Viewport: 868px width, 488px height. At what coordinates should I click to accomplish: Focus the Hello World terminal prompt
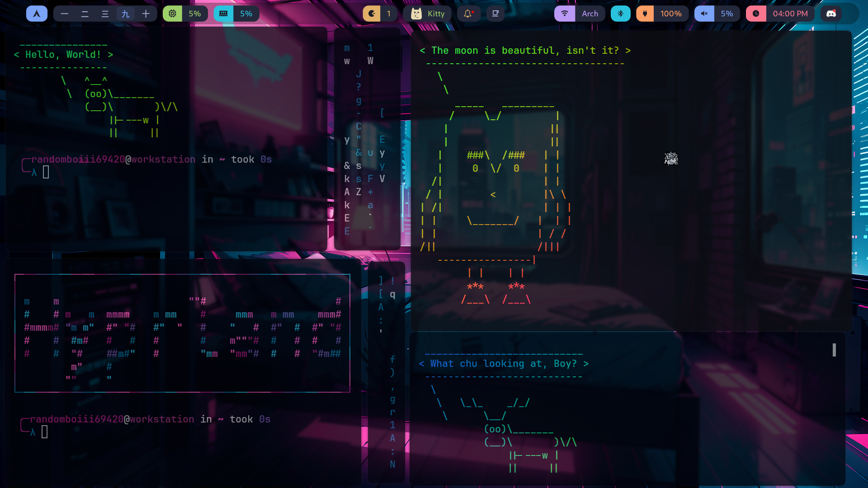pos(46,172)
